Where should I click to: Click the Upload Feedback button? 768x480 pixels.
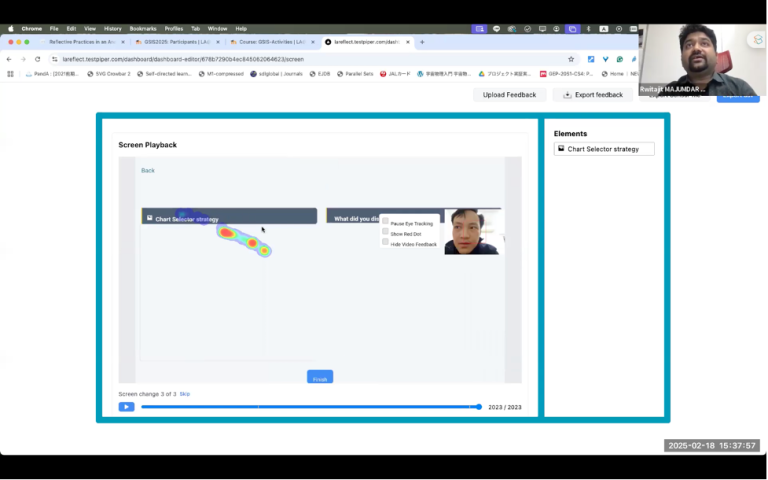509,95
